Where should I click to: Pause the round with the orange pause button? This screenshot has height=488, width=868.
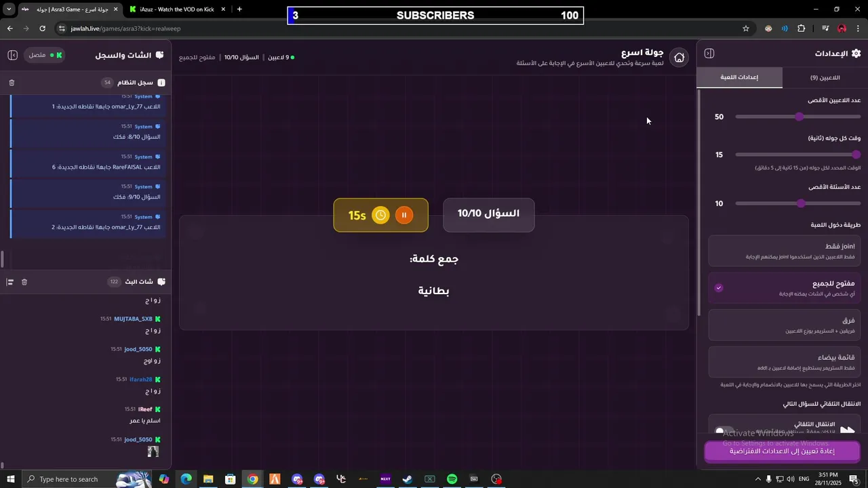coord(403,215)
